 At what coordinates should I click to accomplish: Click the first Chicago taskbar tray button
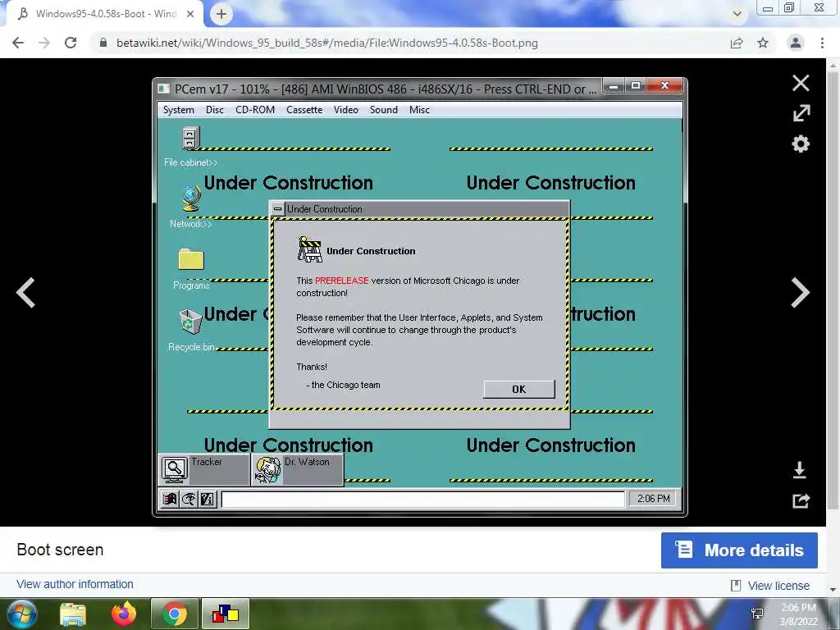170,500
